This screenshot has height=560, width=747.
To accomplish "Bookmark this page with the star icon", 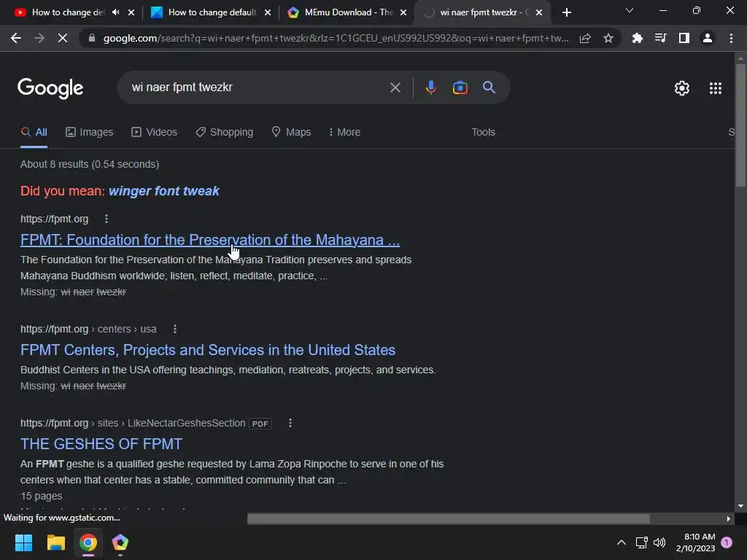I will tap(608, 38).
